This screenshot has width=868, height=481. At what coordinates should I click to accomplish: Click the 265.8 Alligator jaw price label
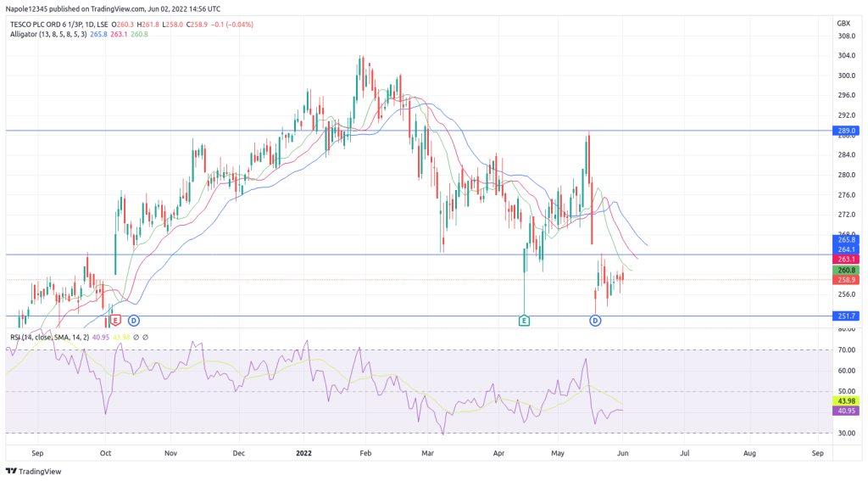pyautogui.click(x=847, y=240)
